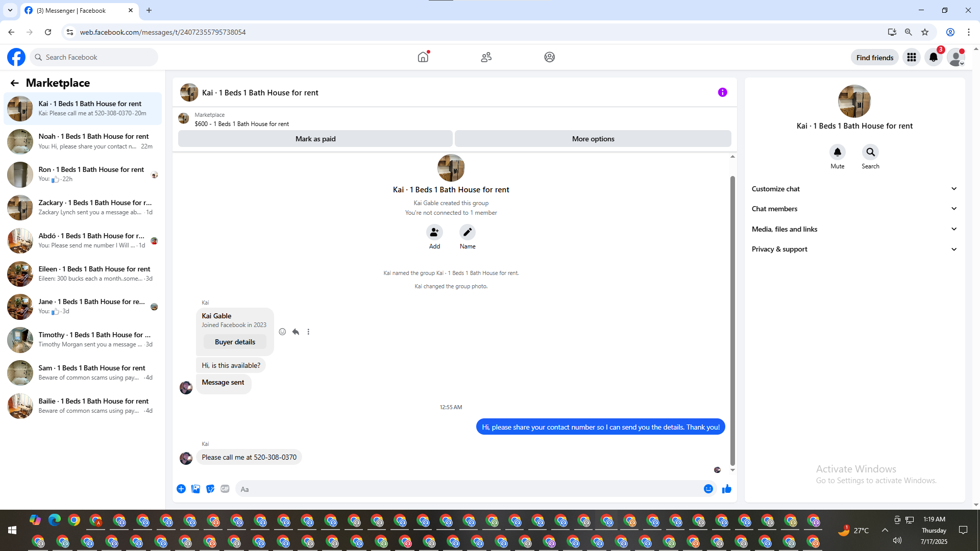Open the Facebook menu grid icon

912,57
